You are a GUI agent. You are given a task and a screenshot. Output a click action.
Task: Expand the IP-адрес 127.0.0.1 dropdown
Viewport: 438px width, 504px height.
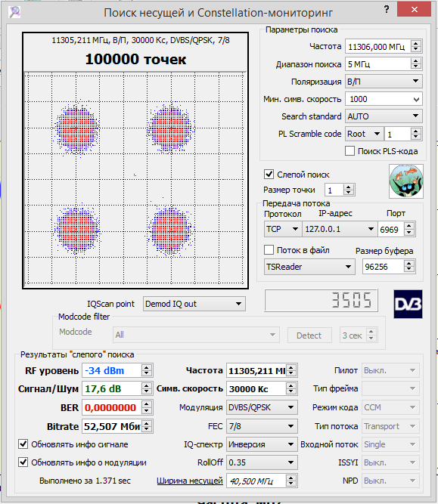tap(340, 229)
